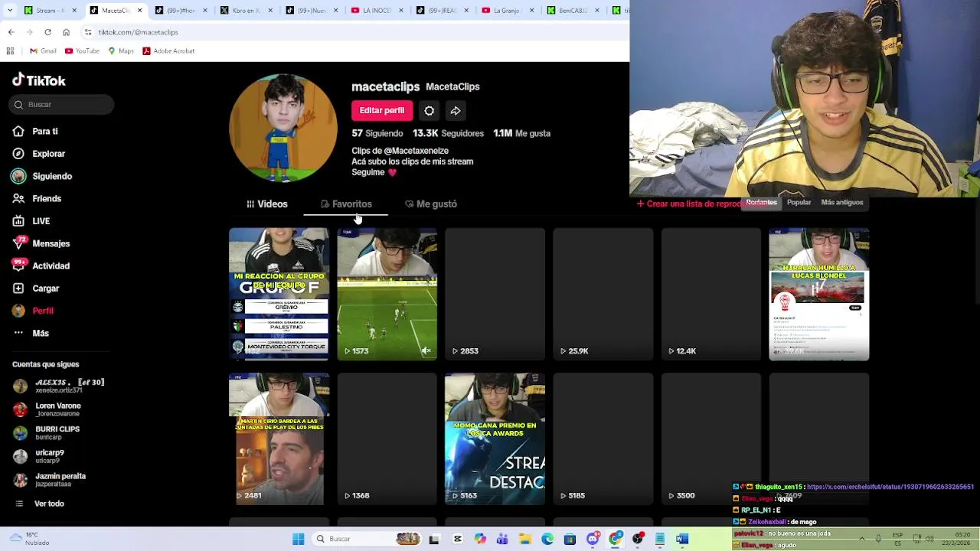Open the Gmail bookmark

tap(43, 51)
